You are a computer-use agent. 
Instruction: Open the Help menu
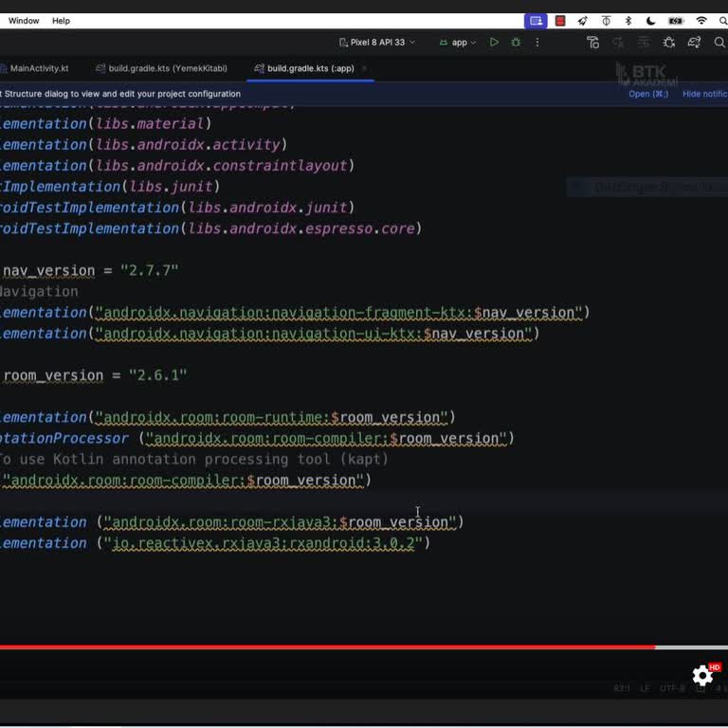click(61, 21)
